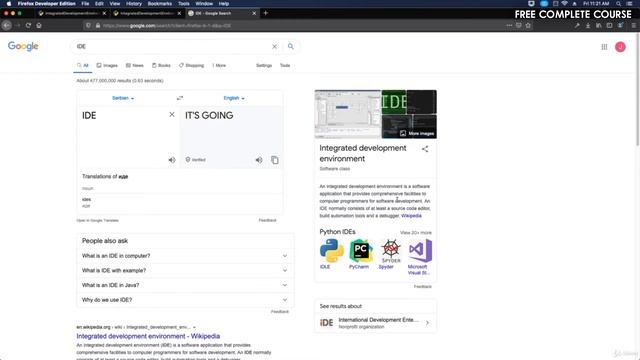This screenshot has height=360, width=640.
Task: Share the Integrated development environment panel
Action: point(425,149)
